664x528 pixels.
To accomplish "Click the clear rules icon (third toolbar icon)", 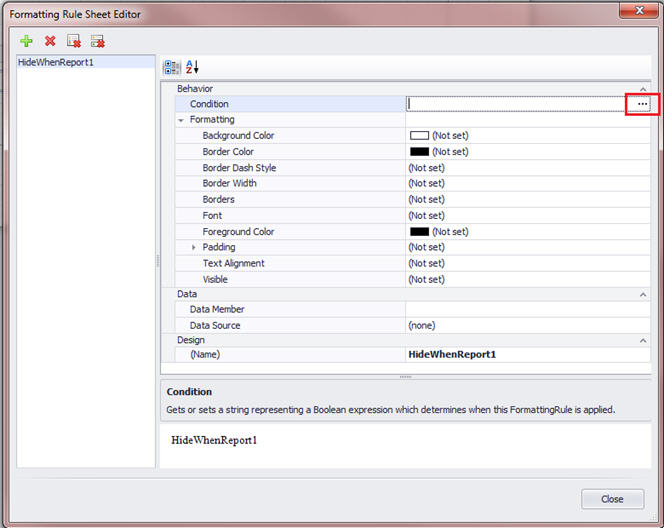I will coord(74,41).
